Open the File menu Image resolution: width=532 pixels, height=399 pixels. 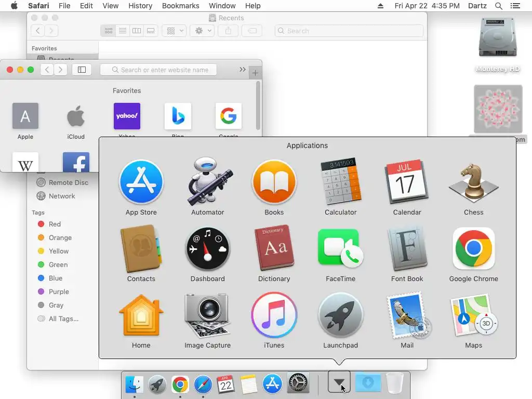pos(64,6)
